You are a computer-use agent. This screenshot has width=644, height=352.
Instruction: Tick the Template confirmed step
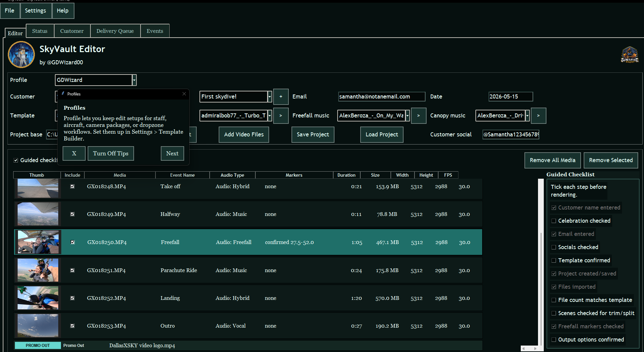coord(554,260)
